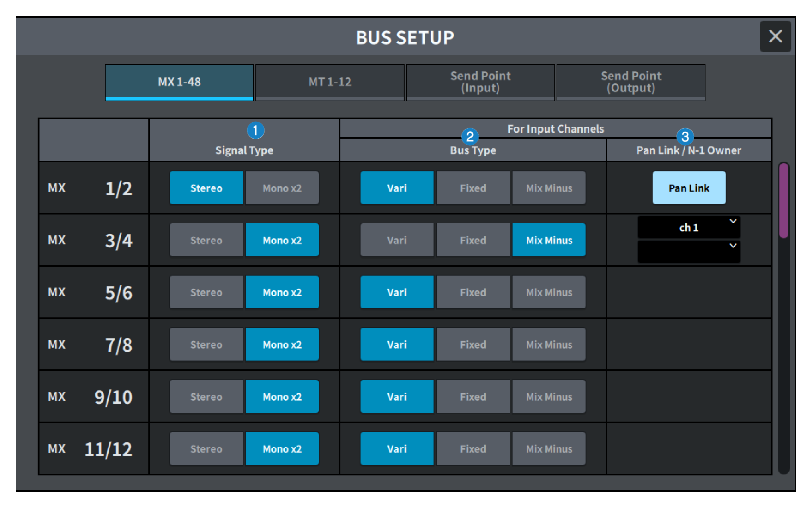Select the MX 1-48 tab
This screenshot has height=508, width=812.
click(x=179, y=82)
